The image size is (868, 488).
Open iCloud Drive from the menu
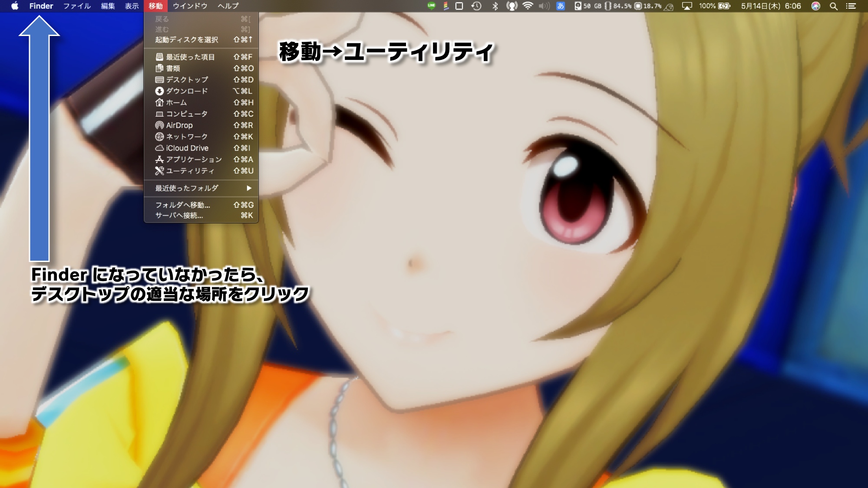pyautogui.click(x=201, y=148)
